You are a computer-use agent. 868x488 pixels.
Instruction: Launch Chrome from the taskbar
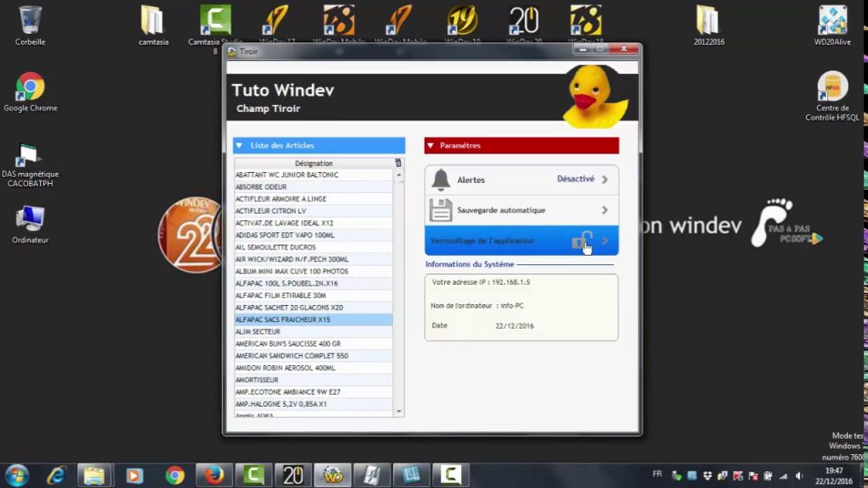(x=175, y=475)
